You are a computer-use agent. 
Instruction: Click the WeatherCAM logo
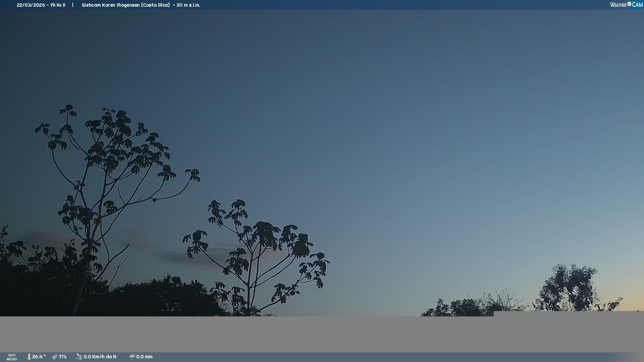click(626, 5)
